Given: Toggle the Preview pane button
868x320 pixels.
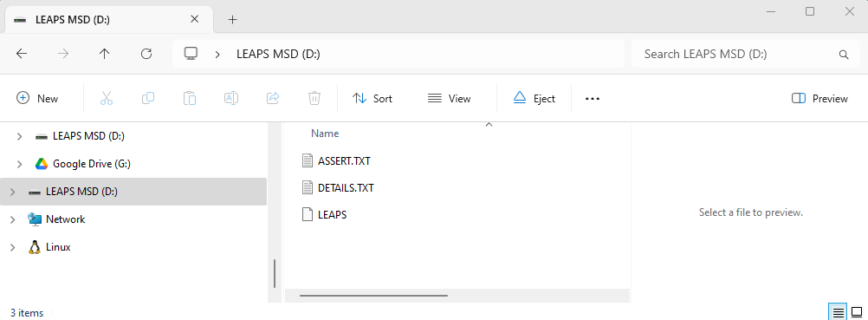Looking at the screenshot, I should pos(819,98).
